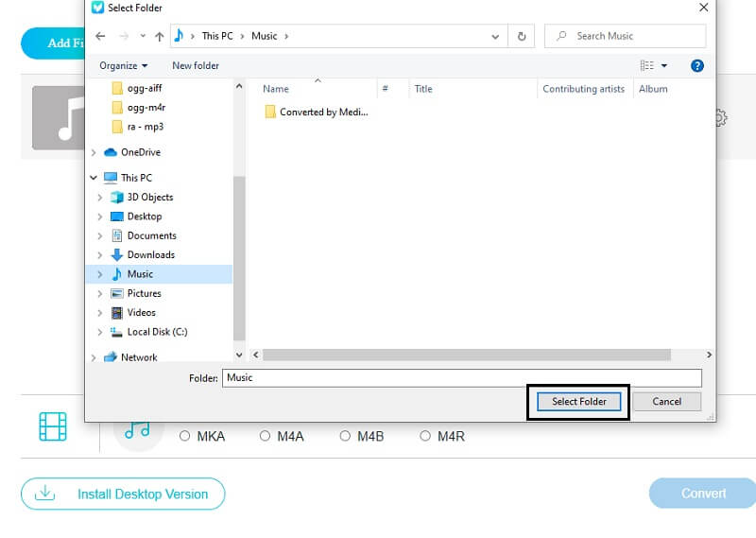Pick the M4R format radio button
Screen dimensions: 756x538
425,436
